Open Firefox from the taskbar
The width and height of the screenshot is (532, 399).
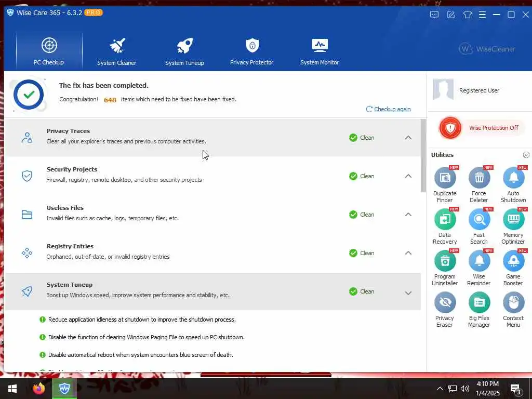(x=38, y=389)
